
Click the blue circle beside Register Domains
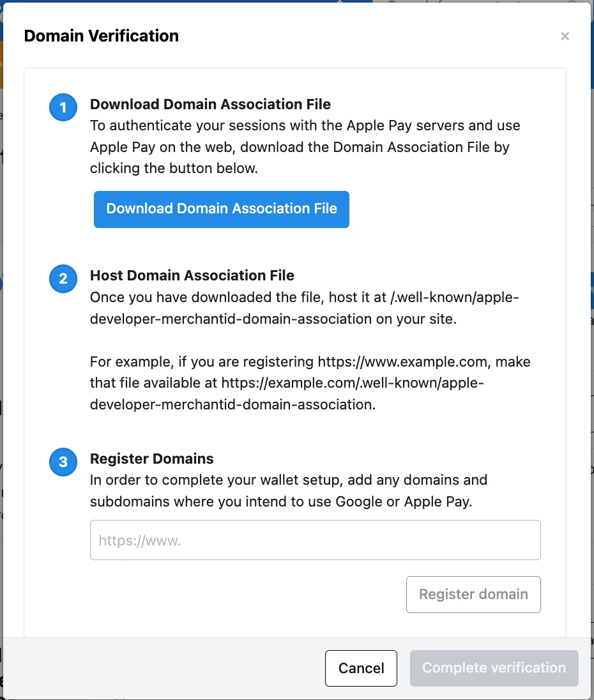tap(63, 462)
